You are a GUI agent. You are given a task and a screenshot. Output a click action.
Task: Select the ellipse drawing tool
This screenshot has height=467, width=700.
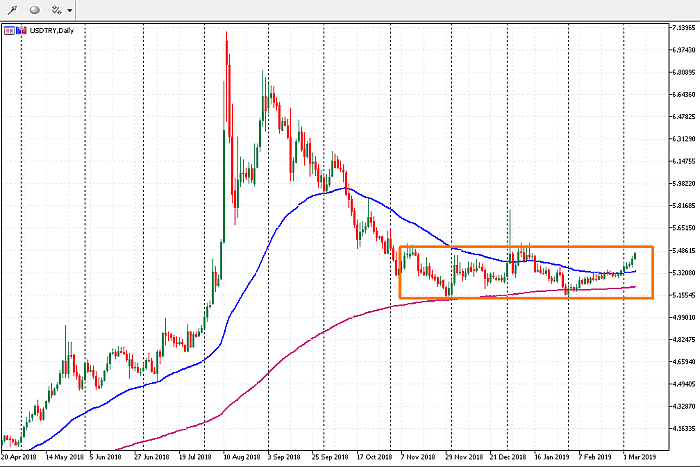click(x=33, y=9)
